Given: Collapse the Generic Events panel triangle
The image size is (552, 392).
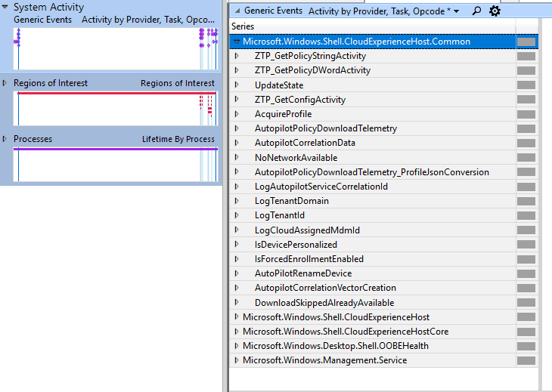Looking at the screenshot, I should click(237, 11).
